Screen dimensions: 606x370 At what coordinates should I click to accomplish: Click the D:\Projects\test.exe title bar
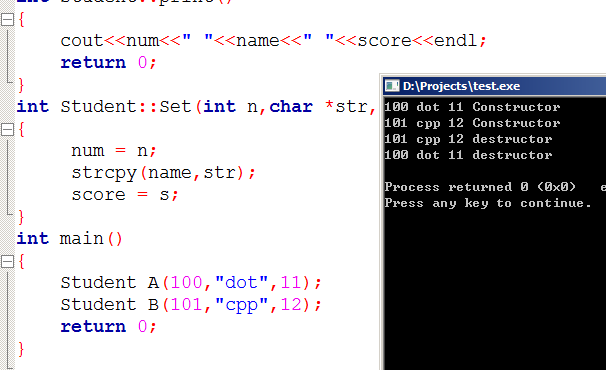[495, 85]
